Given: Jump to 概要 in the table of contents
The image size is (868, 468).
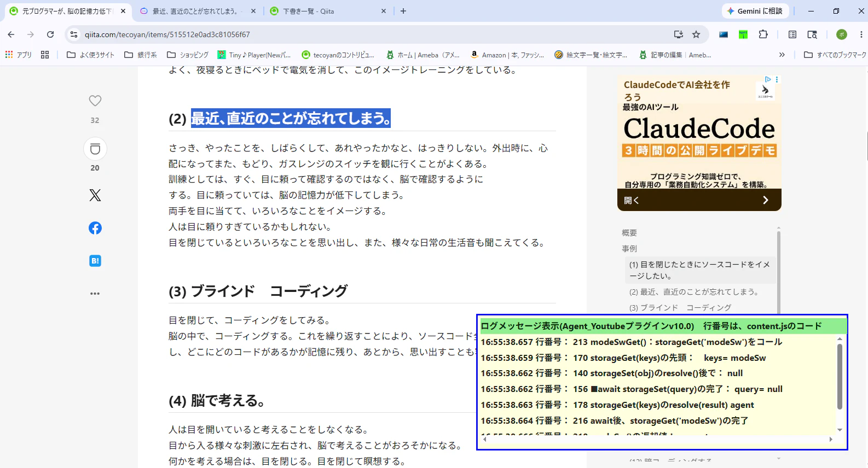Looking at the screenshot, I should point(629,233).
